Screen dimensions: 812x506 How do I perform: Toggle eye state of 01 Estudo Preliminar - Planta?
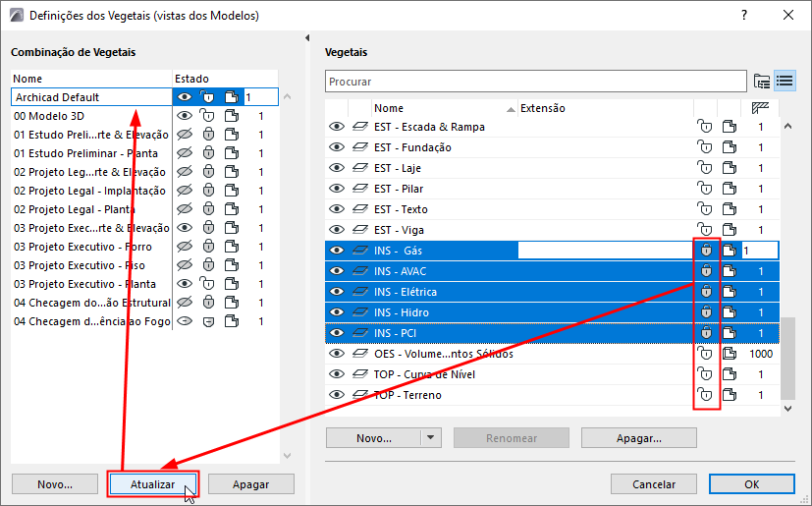click(x=185, y=153)
